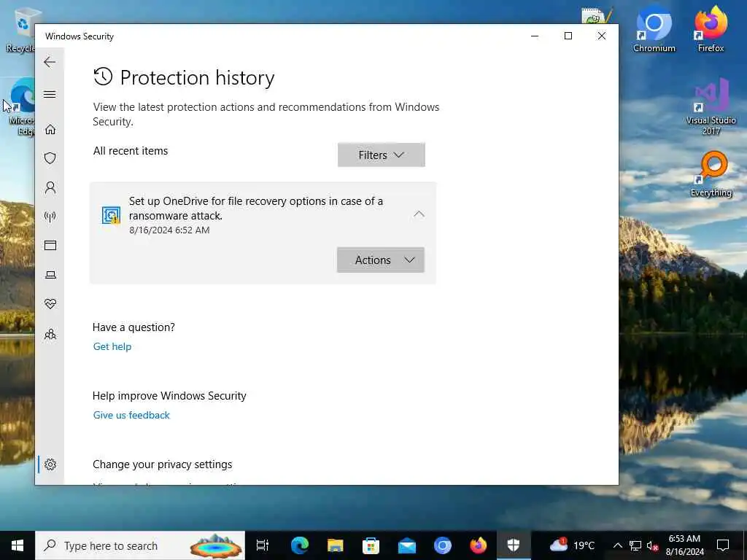This screenshot has width=747, height=560.
Task: Open the Filters dropdown
Action: point(381,155)
